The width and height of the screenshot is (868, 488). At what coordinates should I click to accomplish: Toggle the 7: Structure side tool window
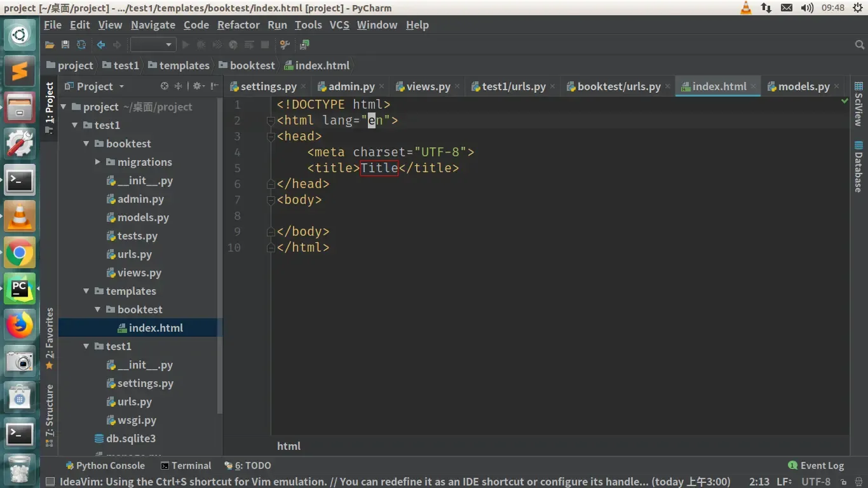[x=50, y=416]
